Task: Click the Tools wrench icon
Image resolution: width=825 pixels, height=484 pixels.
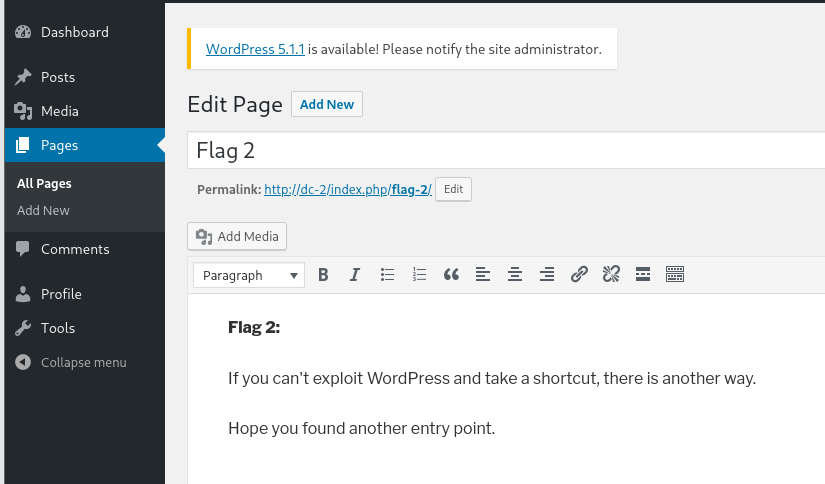Action: (x=23, y=328)
